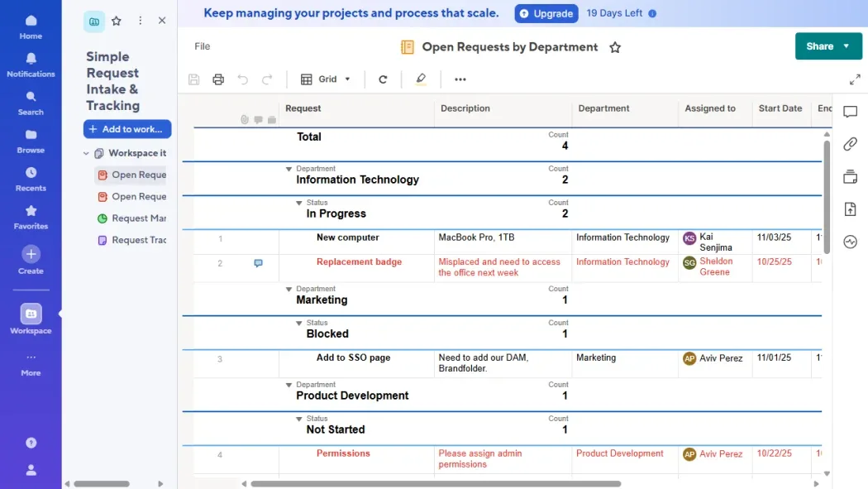Click the Save icon in the toolbar
The width and height of the screenshot is (868, 489).
193,79
